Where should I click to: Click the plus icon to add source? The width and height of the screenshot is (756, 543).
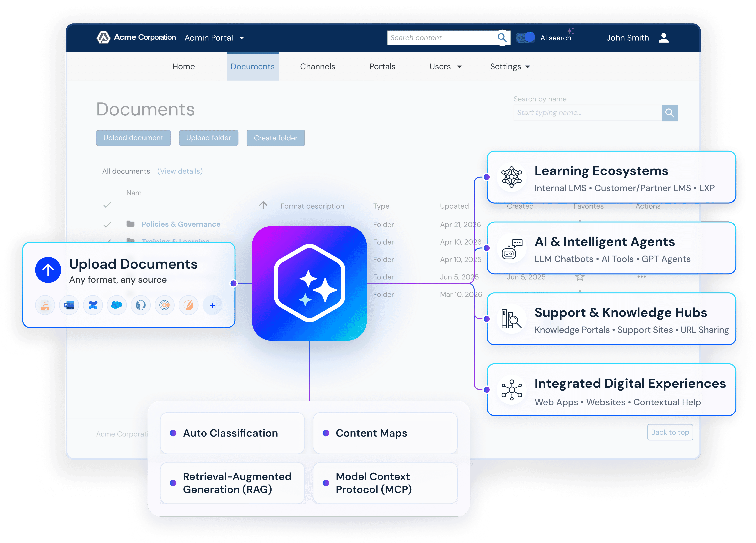(x=212, y=305)
